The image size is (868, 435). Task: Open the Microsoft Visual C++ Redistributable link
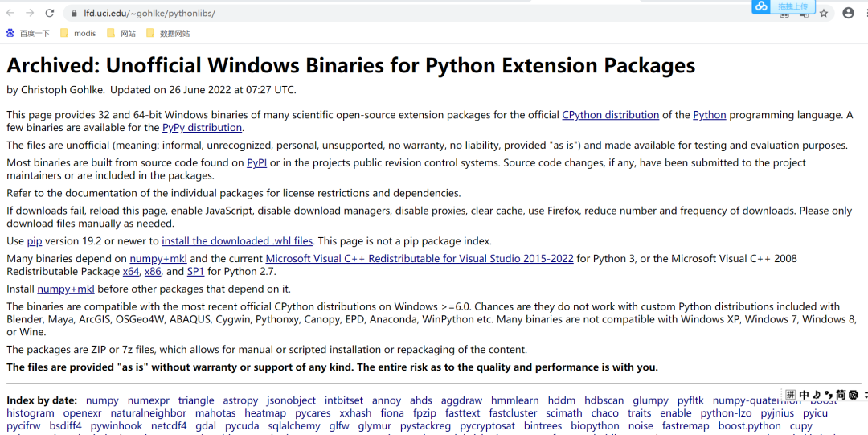click(420, 259)
